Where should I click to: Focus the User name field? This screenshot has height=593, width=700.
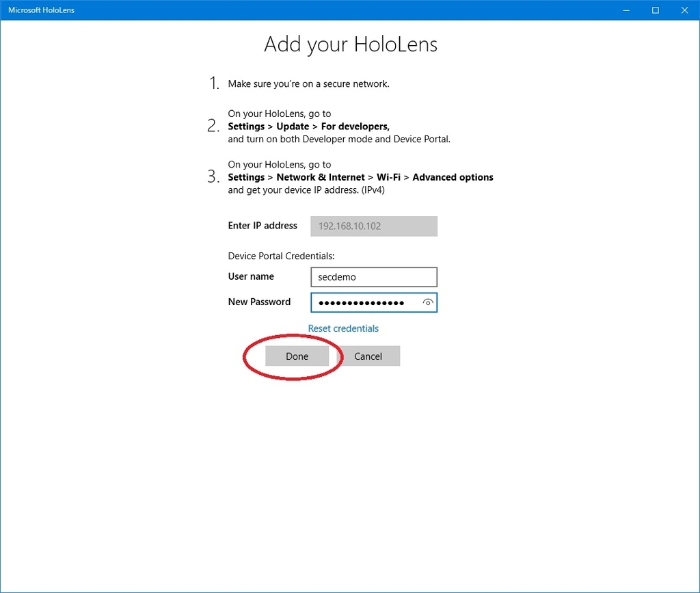(x=374, y=277)
